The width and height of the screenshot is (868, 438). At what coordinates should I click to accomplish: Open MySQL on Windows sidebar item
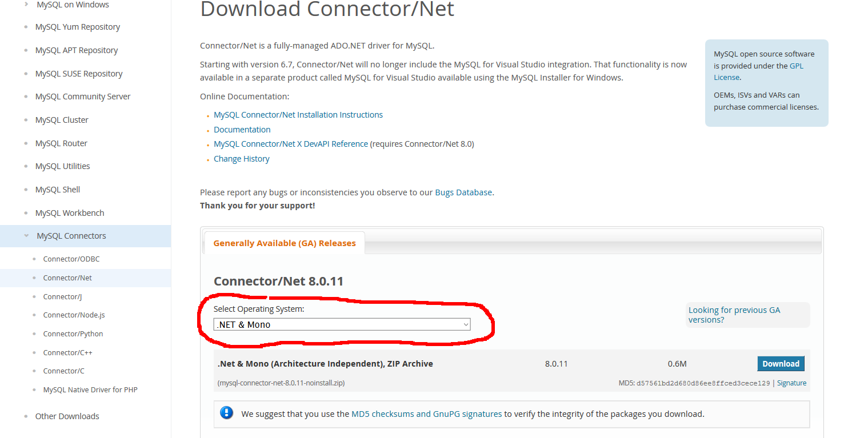click(73, 5)
